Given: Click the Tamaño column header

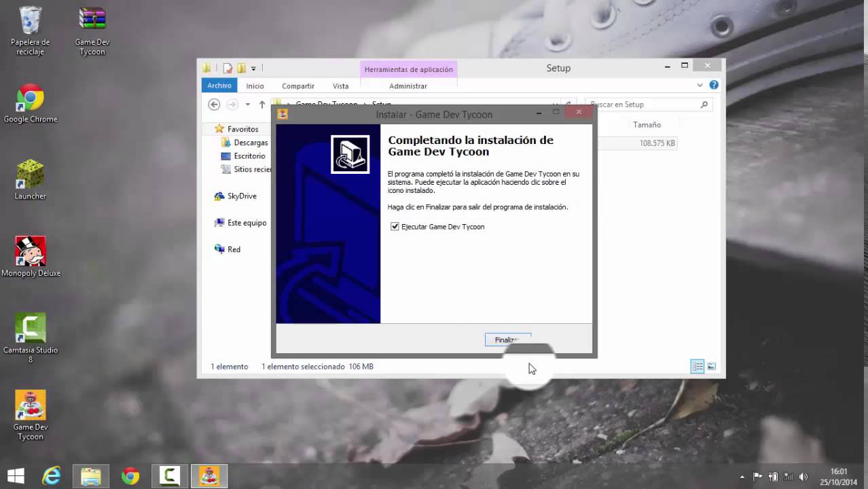Looking at the screenshot, I should [x=647, y=125].
